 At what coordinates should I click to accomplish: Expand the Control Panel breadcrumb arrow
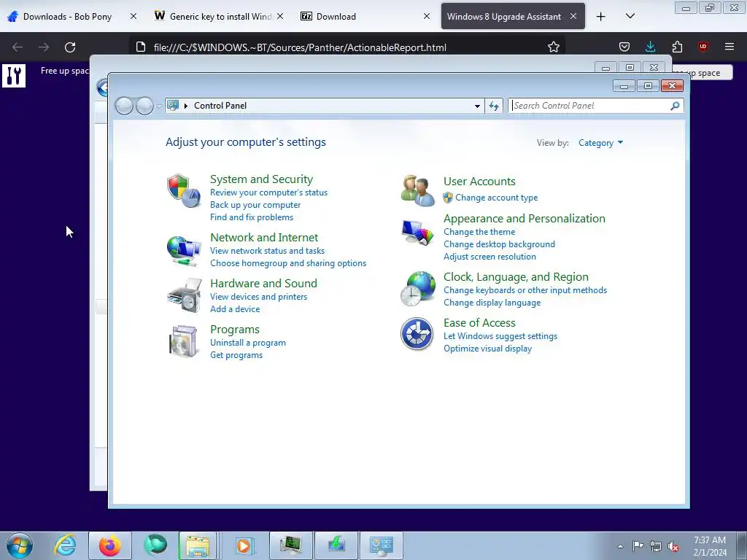(186, 106)
